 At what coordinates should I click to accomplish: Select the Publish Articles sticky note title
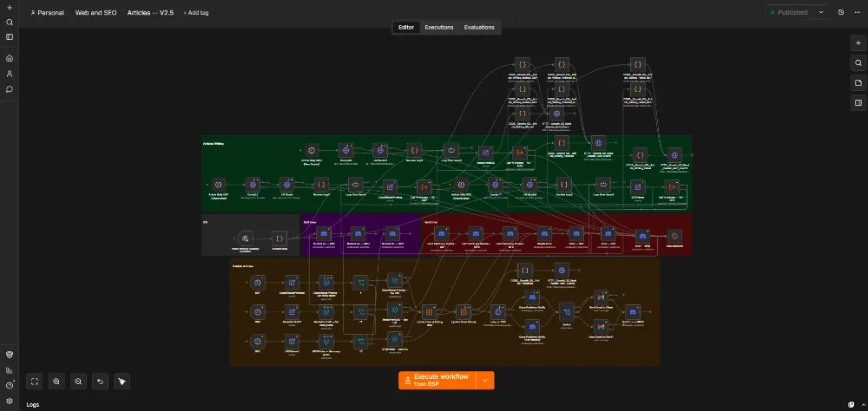pos(244,266)
